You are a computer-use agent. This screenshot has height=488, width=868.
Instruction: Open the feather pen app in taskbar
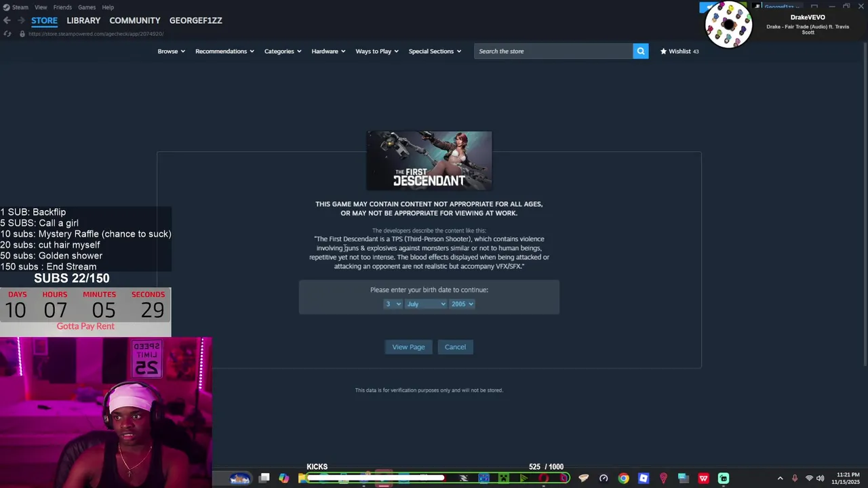(583, 478)
